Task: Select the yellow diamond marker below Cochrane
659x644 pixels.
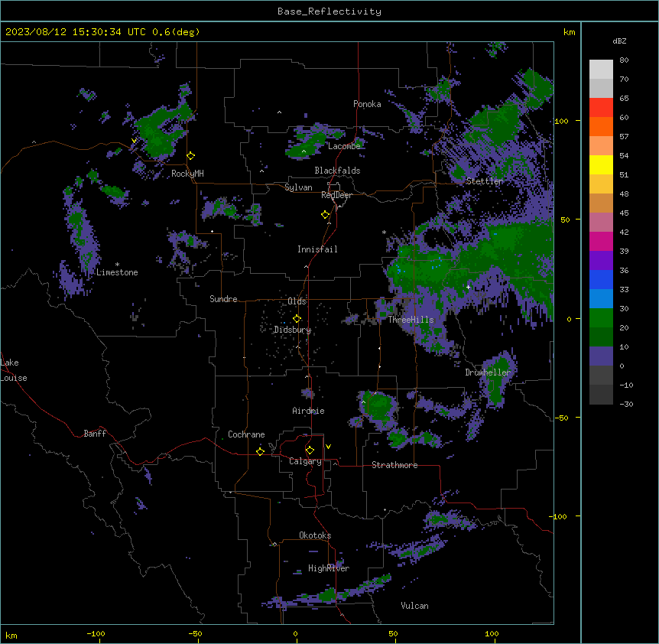Action: (260, 451)
